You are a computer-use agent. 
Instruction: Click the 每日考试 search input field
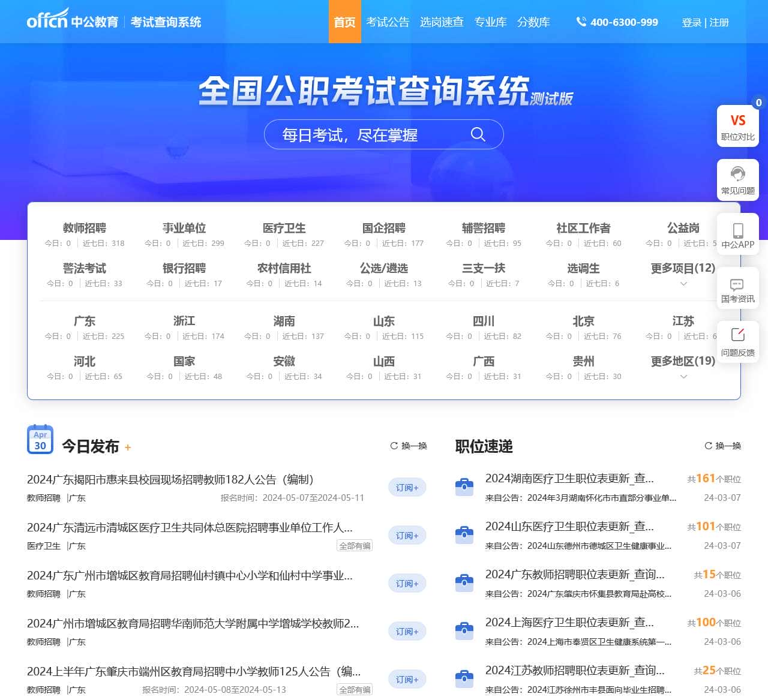tap(360, 134)
